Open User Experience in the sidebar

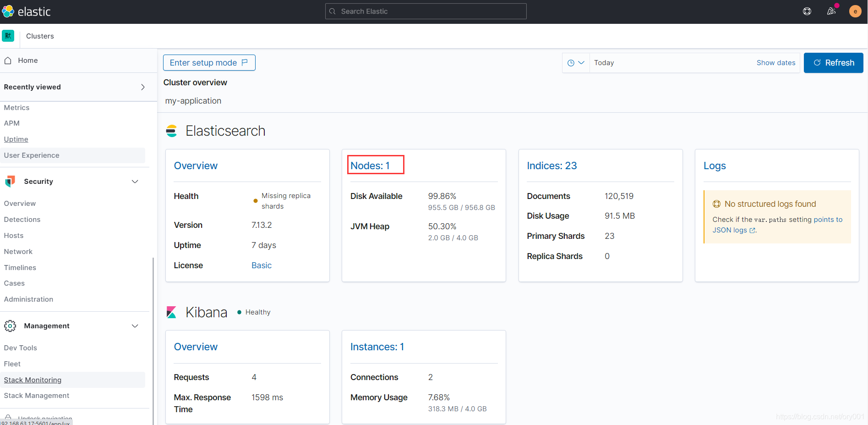[x=32, y=155]
